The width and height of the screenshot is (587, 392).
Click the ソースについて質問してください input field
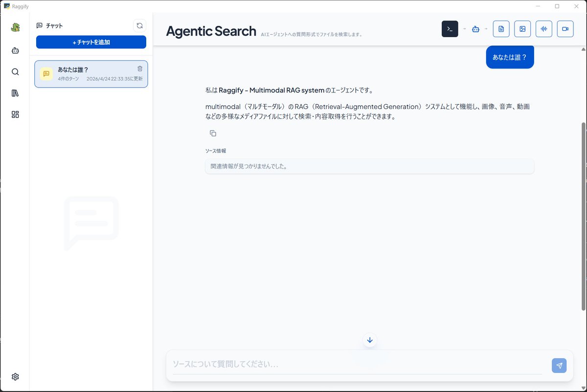point(357,365)
